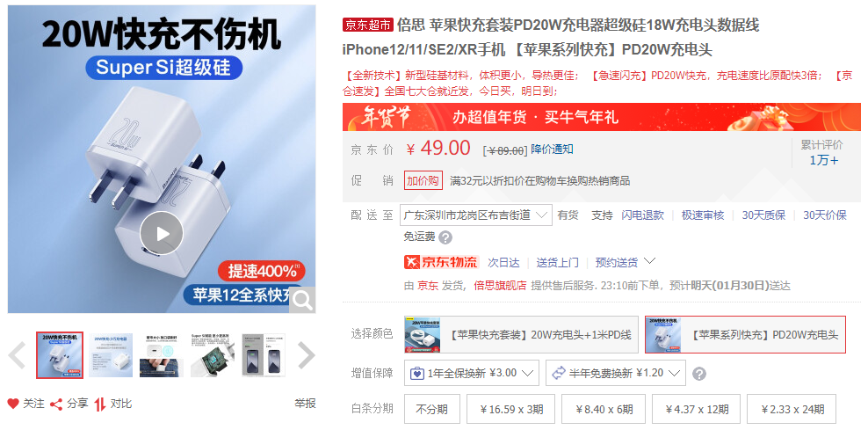Click the 对比 compare icon
Image resolution: width=868 pixels, height=430 pixels.
point(99,404)
